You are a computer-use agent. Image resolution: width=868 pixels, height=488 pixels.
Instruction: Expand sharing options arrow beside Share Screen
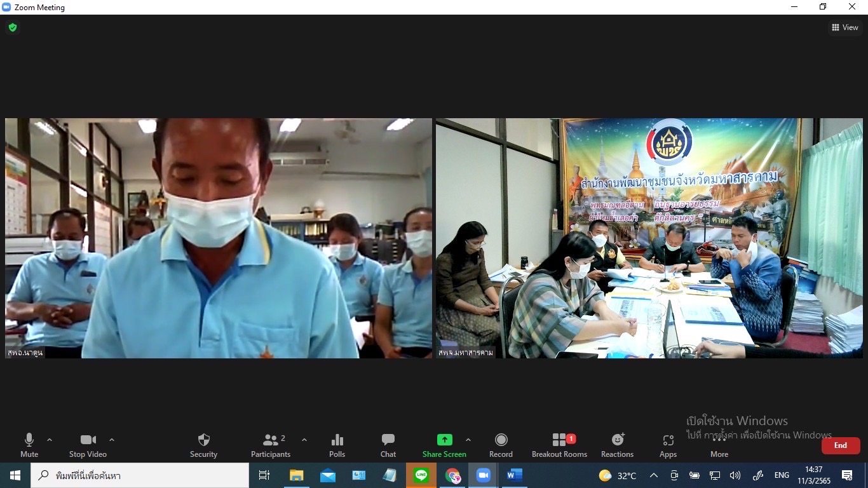coord(468,440)
